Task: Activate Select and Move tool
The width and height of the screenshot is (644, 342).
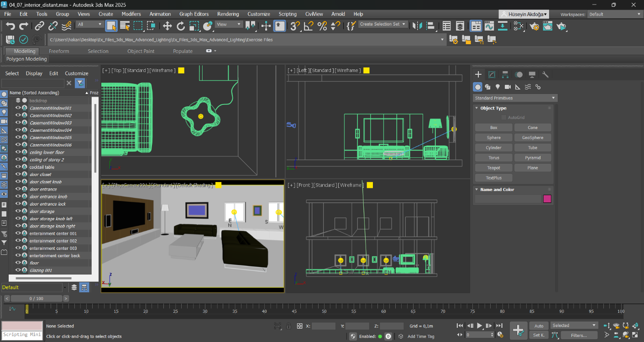Action: (x=168, y=26)
